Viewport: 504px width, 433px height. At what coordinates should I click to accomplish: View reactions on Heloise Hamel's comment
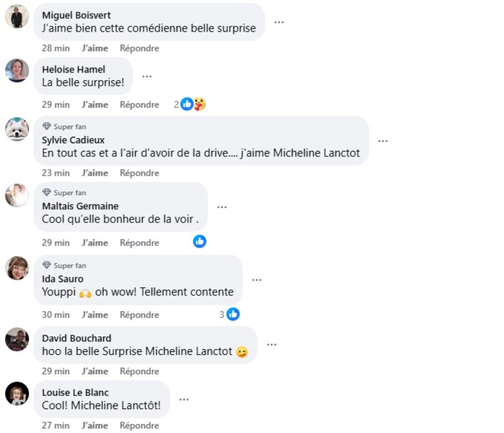point(190,104)
